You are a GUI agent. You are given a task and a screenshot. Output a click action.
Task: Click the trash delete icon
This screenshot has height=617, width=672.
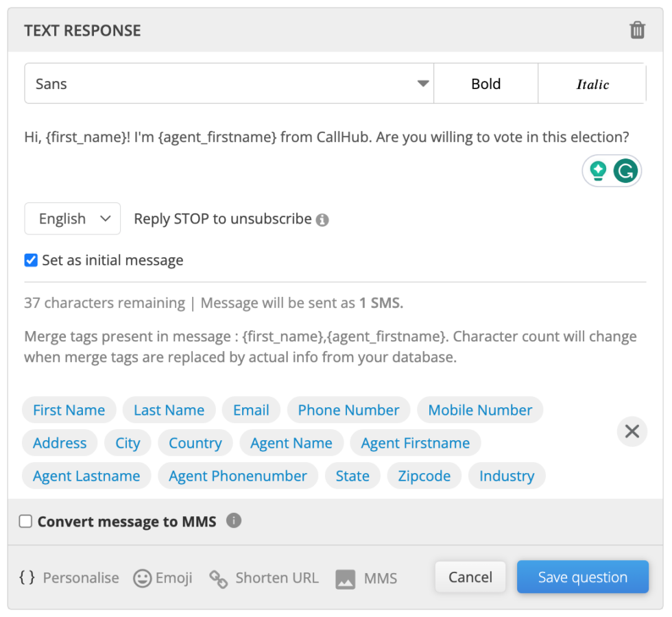[637, 30]
